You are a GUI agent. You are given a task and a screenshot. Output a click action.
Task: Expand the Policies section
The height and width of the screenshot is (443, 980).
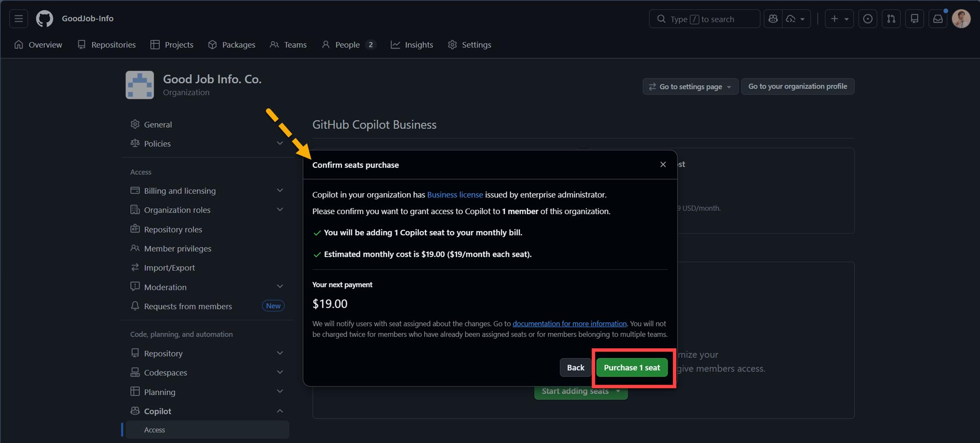coord(280,143)
